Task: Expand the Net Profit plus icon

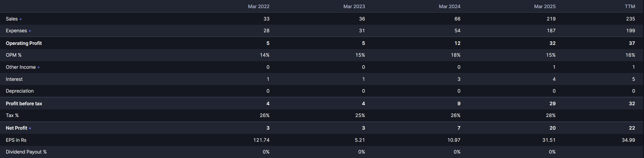Action: click(x=30, y=128)
